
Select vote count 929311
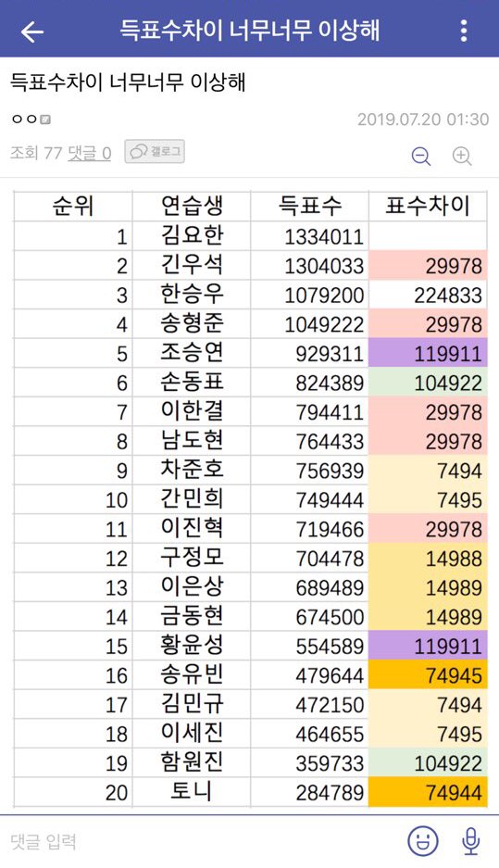330,354
